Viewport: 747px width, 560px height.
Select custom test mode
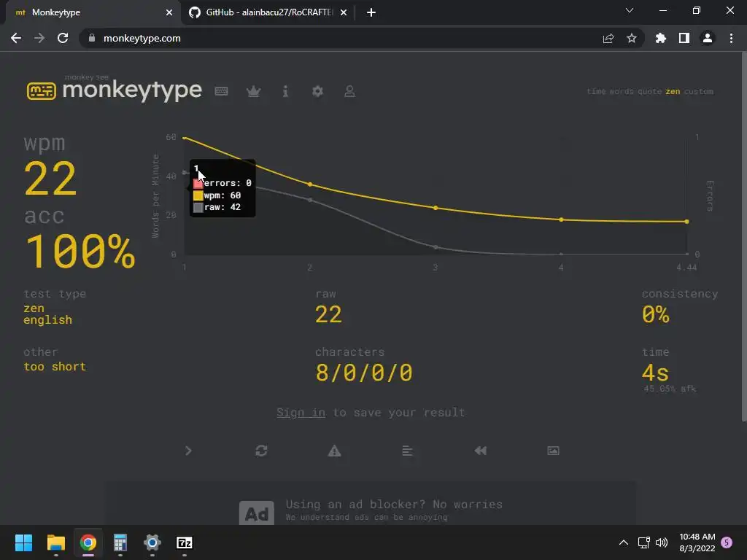click(x=699, y=91)
